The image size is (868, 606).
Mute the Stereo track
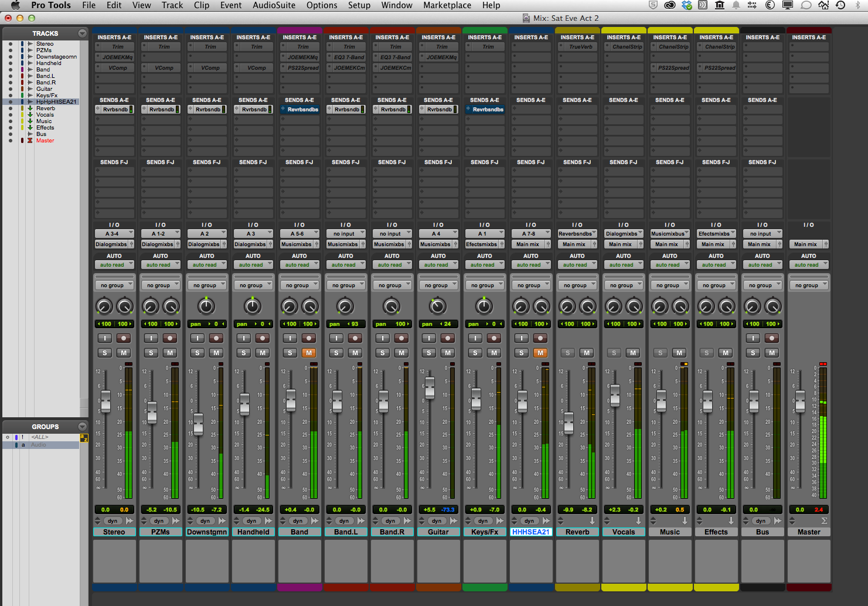[123, 353]
